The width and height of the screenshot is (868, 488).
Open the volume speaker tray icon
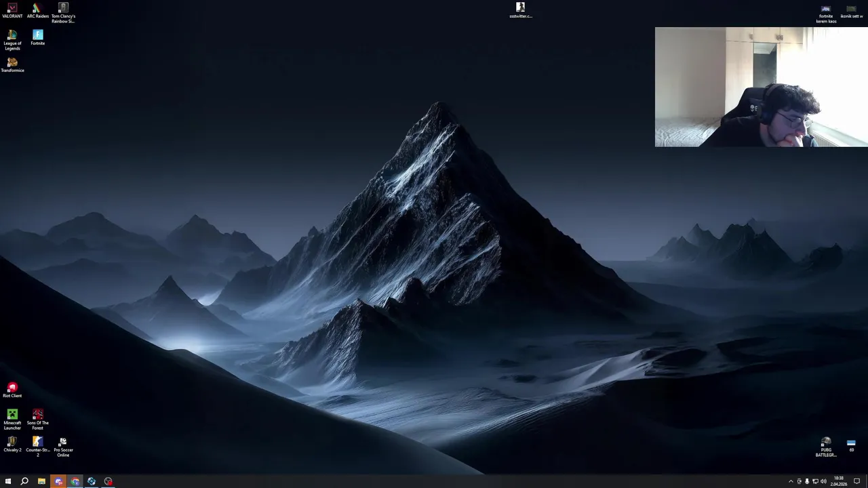point(823,481)
